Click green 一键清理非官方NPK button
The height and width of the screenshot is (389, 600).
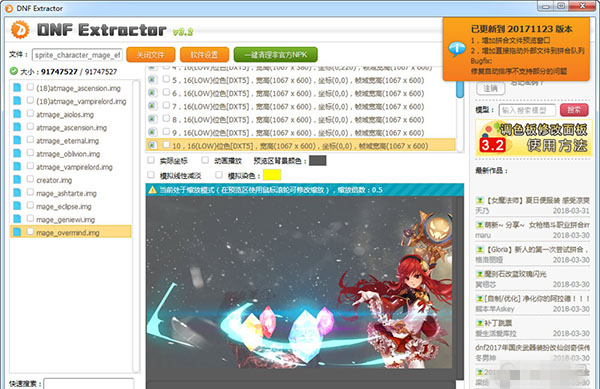coord(276,55)
